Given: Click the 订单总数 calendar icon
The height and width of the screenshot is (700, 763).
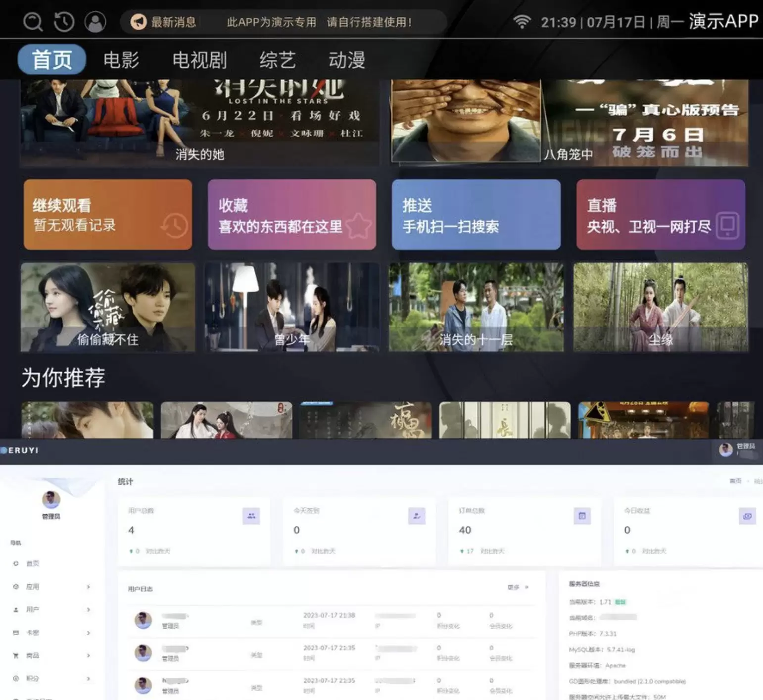Looking at the screenshot, I should [x=582, y=516].
